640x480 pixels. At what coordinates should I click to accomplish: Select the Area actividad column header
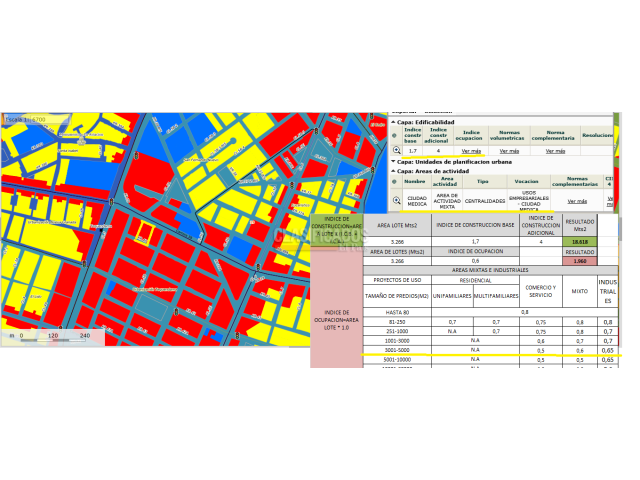[x=446, y=181]
